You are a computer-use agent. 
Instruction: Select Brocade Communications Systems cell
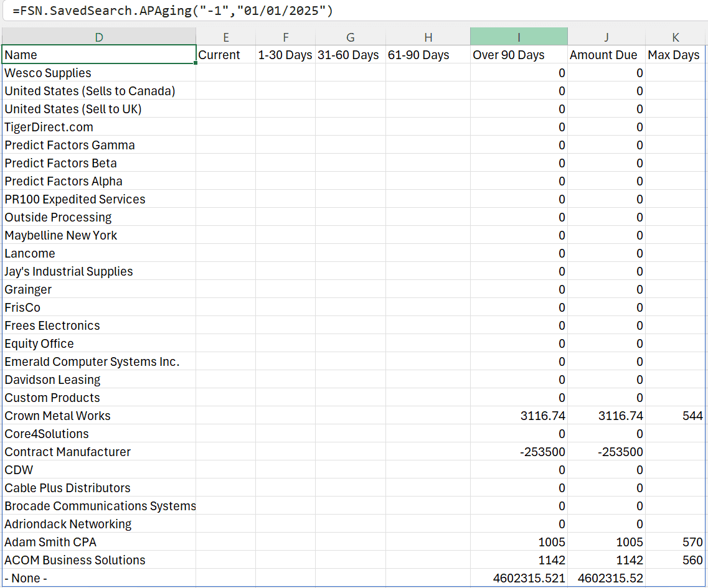click(x=99, y=506)
